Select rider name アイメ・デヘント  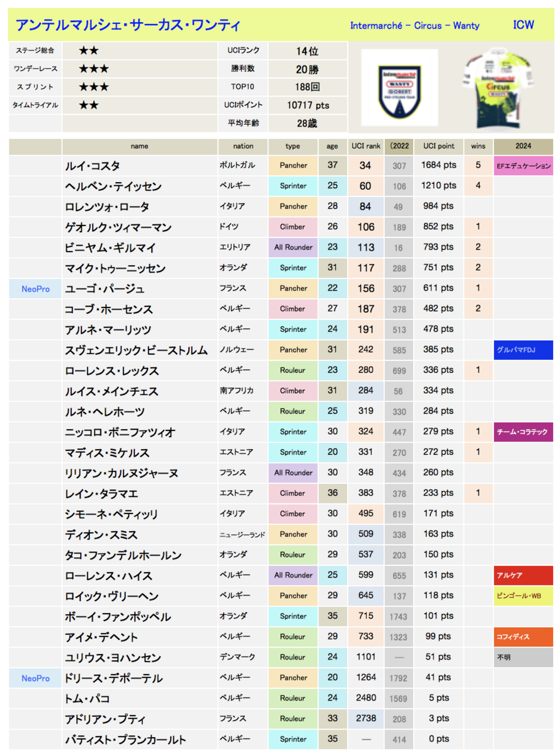(101, 637)
